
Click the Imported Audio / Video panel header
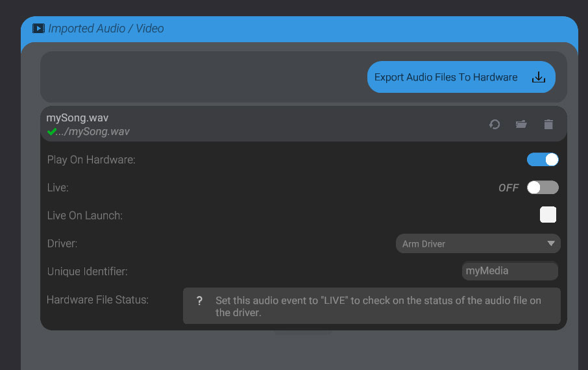point(299,29)
